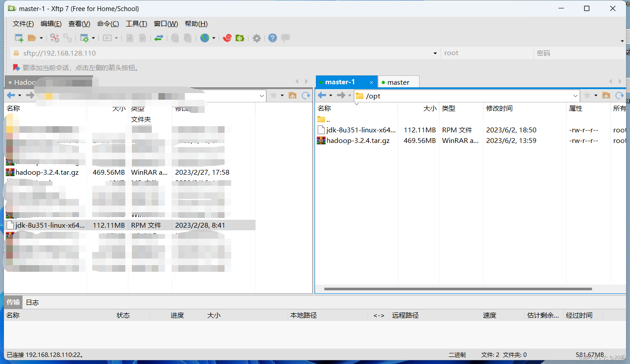This screenshot has height=364, width=630.
Task: Expand the remote pane bookmark star dropdown
Action: (x=596, y=95)
